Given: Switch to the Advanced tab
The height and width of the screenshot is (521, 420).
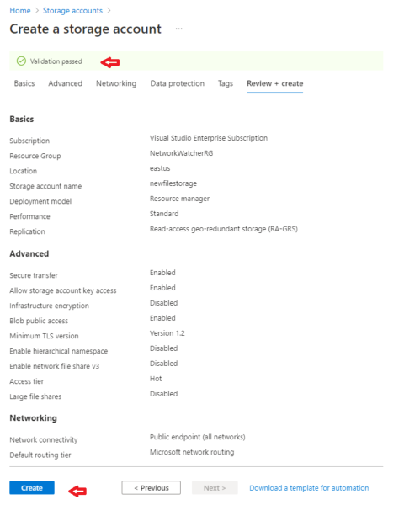Looking at the screenshot, I should (65, 83).
